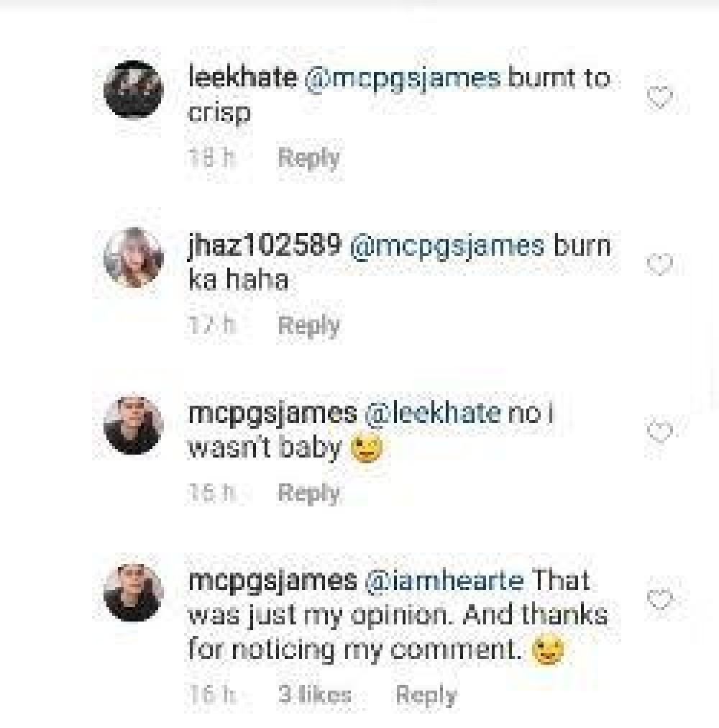Open @mcpgsjames mention in leekhate's comment

403,78
